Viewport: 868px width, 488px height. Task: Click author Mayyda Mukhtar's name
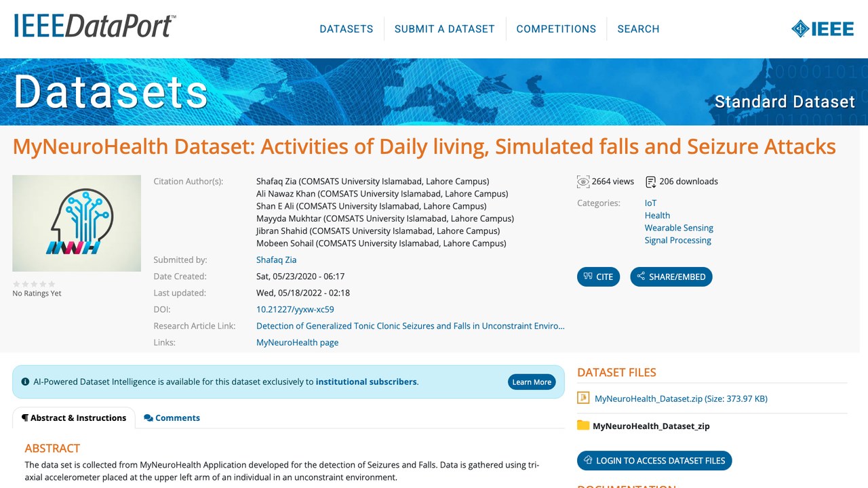289,218
